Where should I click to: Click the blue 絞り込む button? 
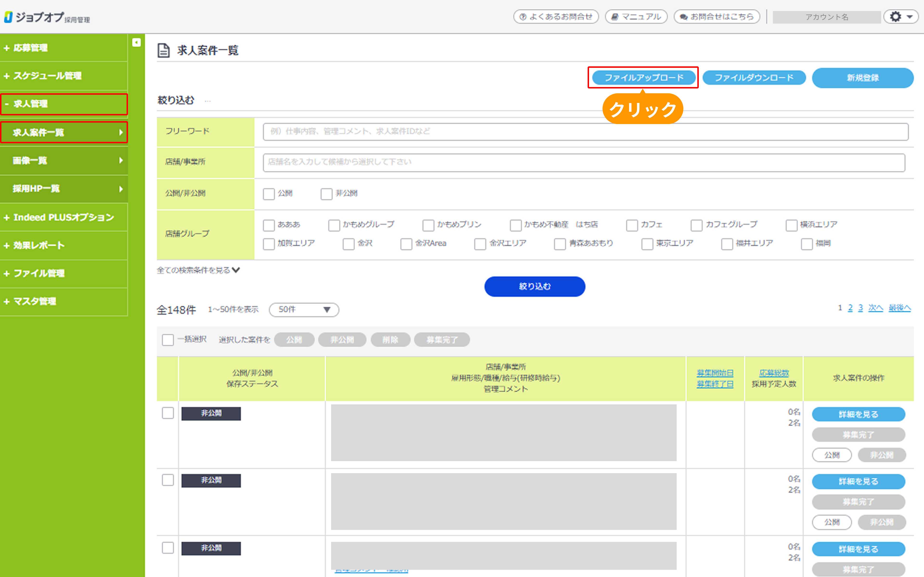[534, 287]
